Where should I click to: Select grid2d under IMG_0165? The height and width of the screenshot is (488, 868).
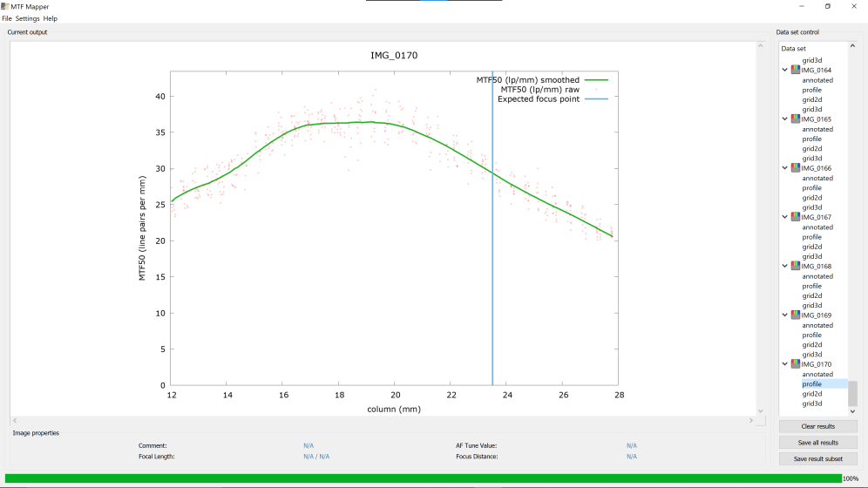(812, 149)
